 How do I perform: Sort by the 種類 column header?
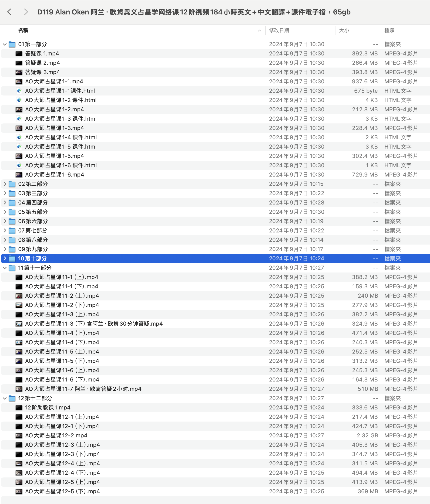[x=389, y=31]
